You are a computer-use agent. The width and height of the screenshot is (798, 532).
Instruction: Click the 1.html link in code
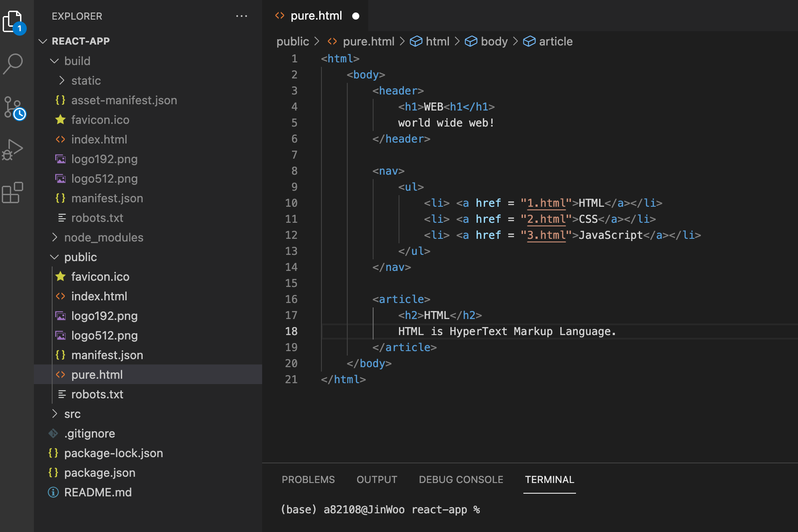(546, 203)
